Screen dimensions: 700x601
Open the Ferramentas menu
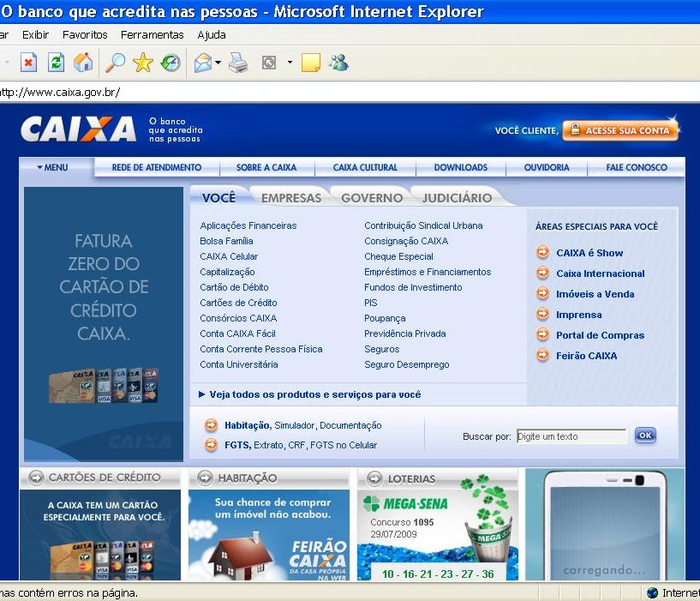point(153,35)
